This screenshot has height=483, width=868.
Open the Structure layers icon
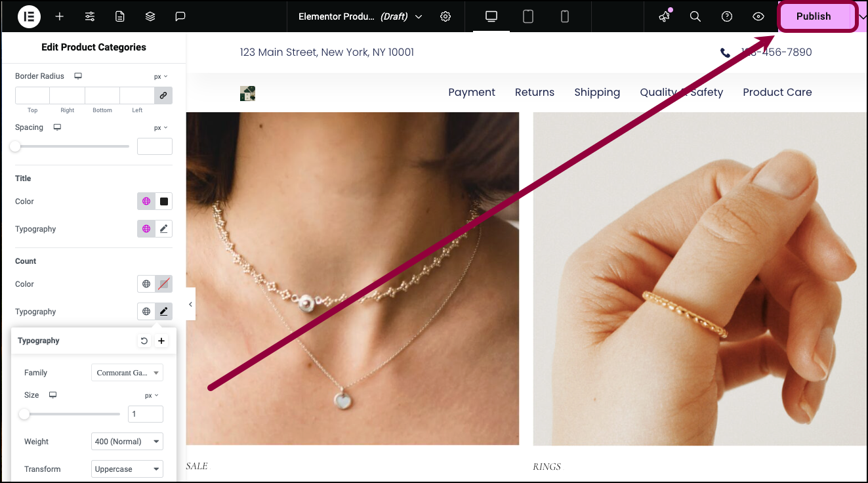coord(150,16)
